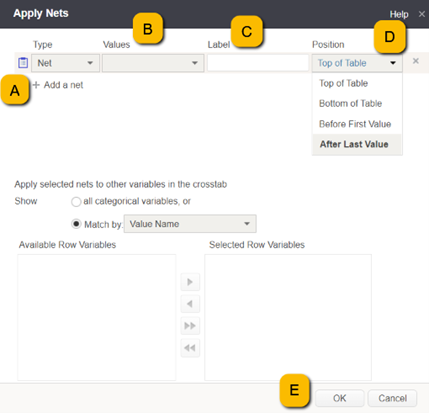Viewport: 429px width, 413px height.
Task: Open the Type dropdown showing Net
Action: point(66,63)
